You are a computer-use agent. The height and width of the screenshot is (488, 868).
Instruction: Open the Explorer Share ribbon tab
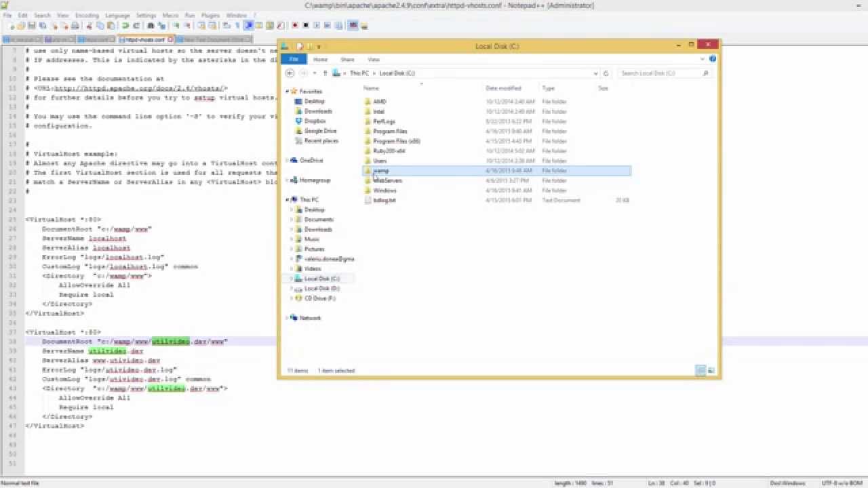[x=347, y=60]
